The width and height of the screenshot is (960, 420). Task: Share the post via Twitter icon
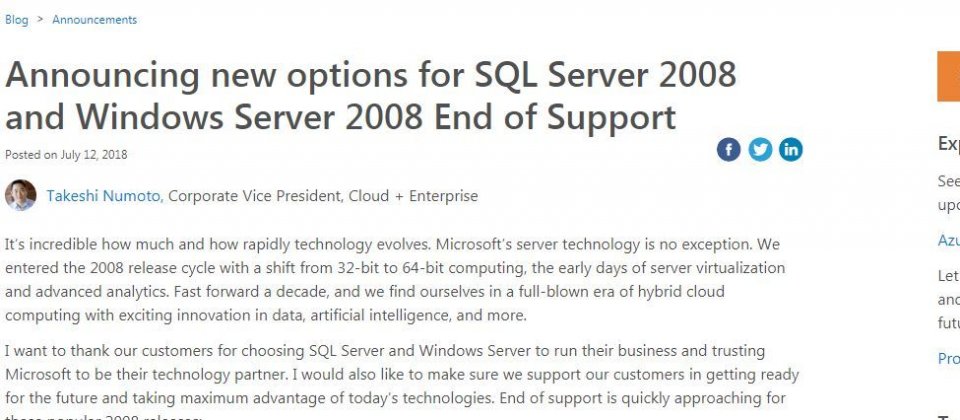click(x=760, y=149)
